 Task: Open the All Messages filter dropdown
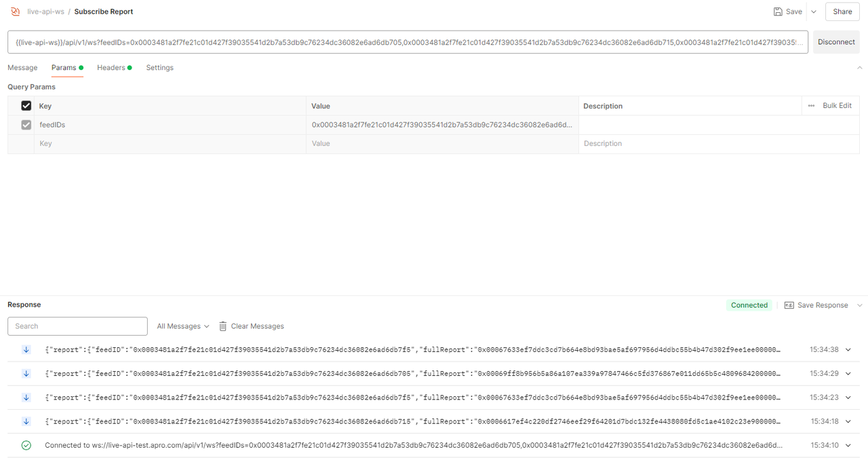[x=182, y=326]
